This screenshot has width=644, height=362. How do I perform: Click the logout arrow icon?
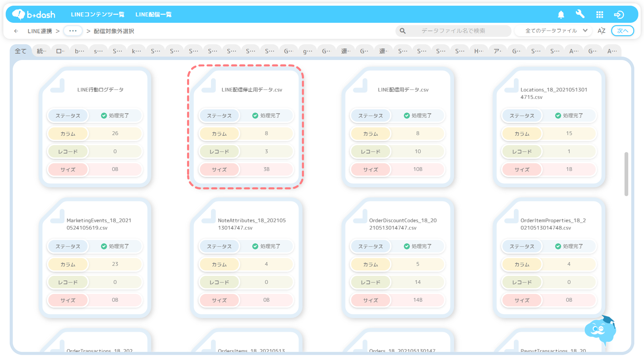pos(619,15)
